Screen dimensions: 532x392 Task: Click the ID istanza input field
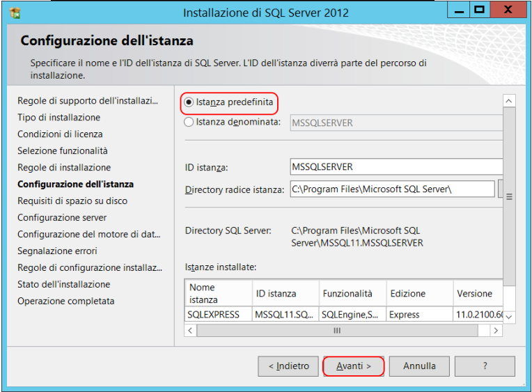[x=396, y=167]
